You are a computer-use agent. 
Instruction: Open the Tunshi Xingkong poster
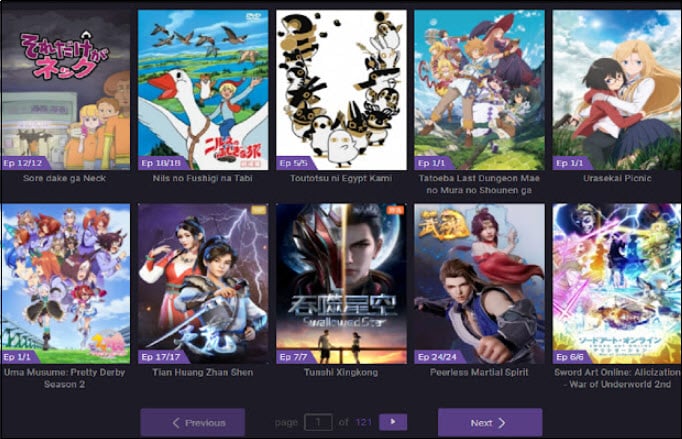click(341, 284)
